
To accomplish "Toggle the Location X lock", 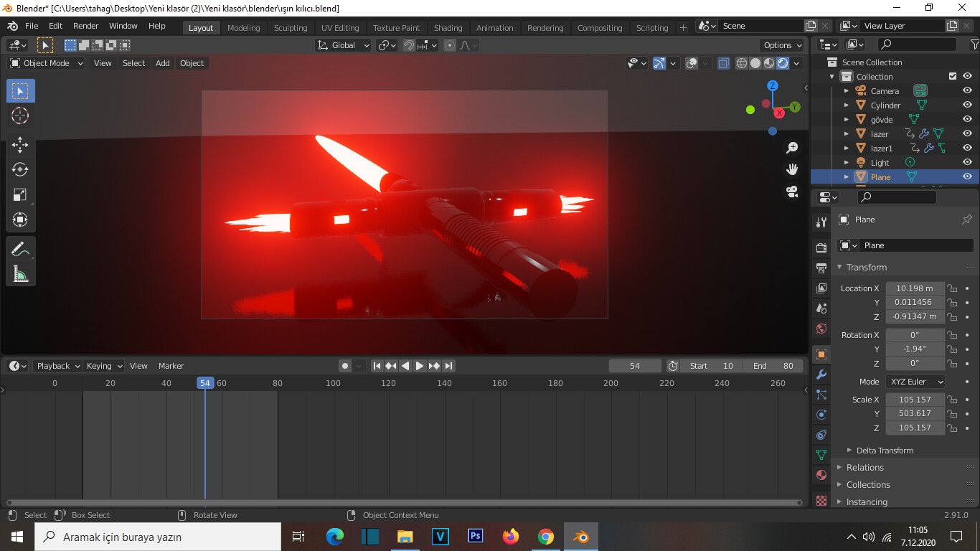I will tap(952, 288).
